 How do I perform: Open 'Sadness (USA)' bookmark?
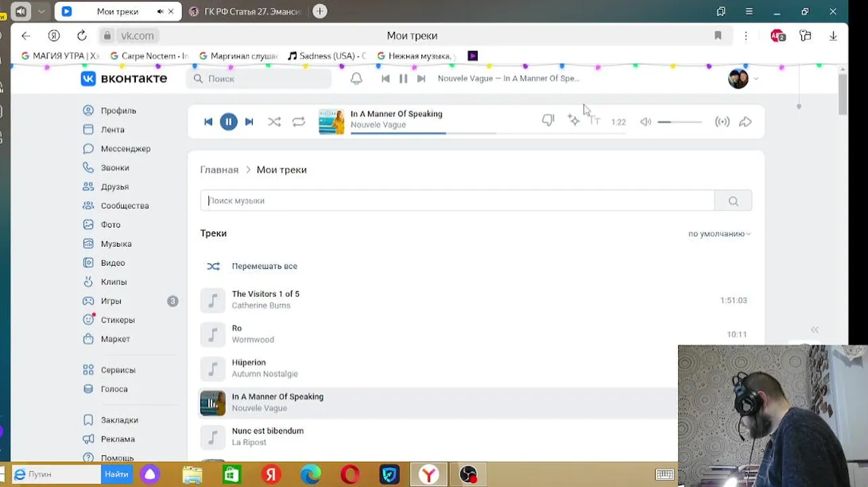point(327,56)
